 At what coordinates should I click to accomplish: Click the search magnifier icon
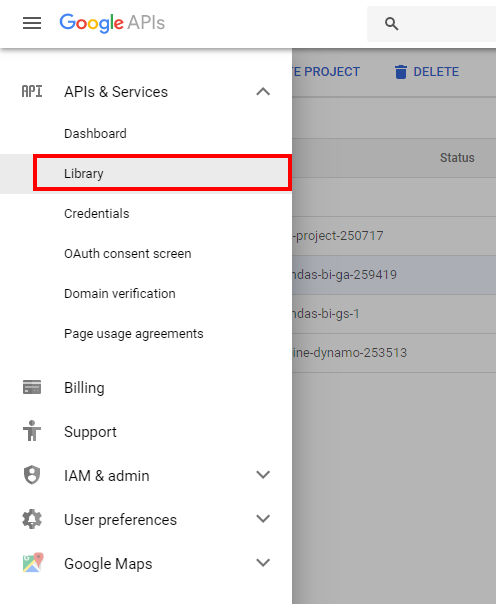[x=391, y=23]
